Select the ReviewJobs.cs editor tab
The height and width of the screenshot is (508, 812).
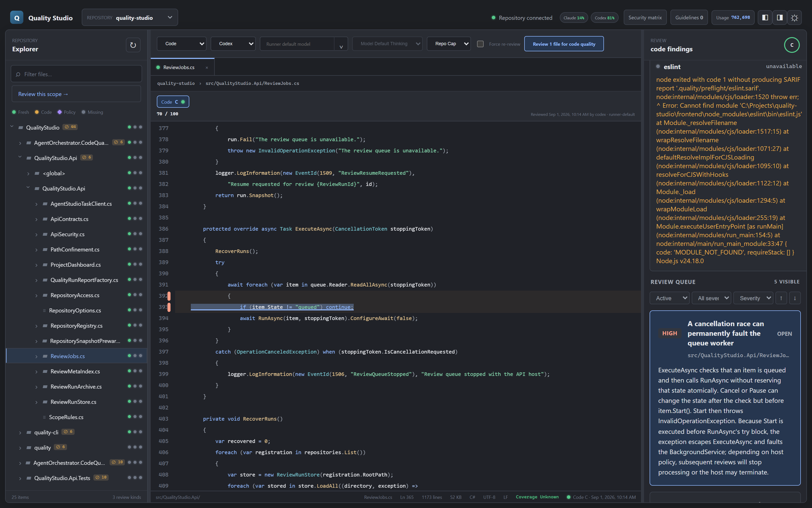pyautogui.click(x=182, y=67)
